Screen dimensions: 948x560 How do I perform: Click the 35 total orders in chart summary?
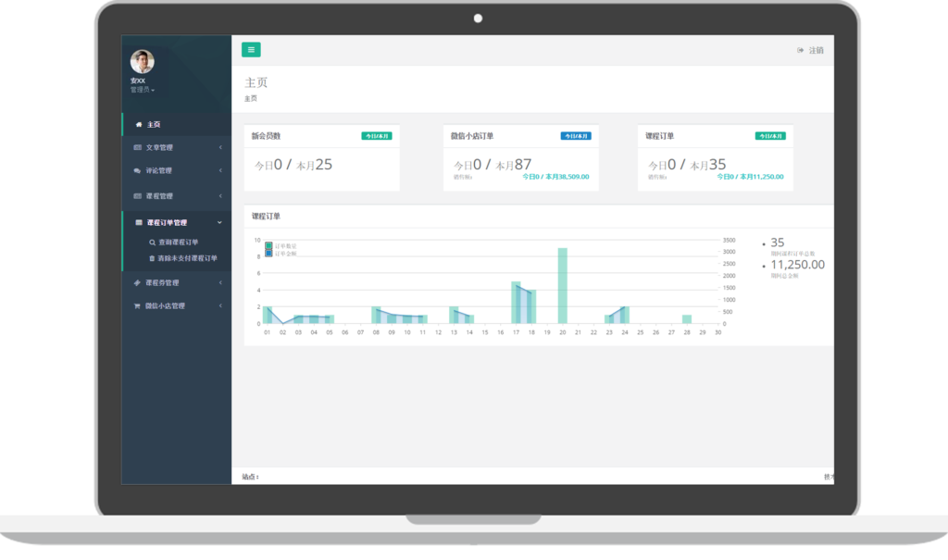pyautogui.click(x=778, y=243)
